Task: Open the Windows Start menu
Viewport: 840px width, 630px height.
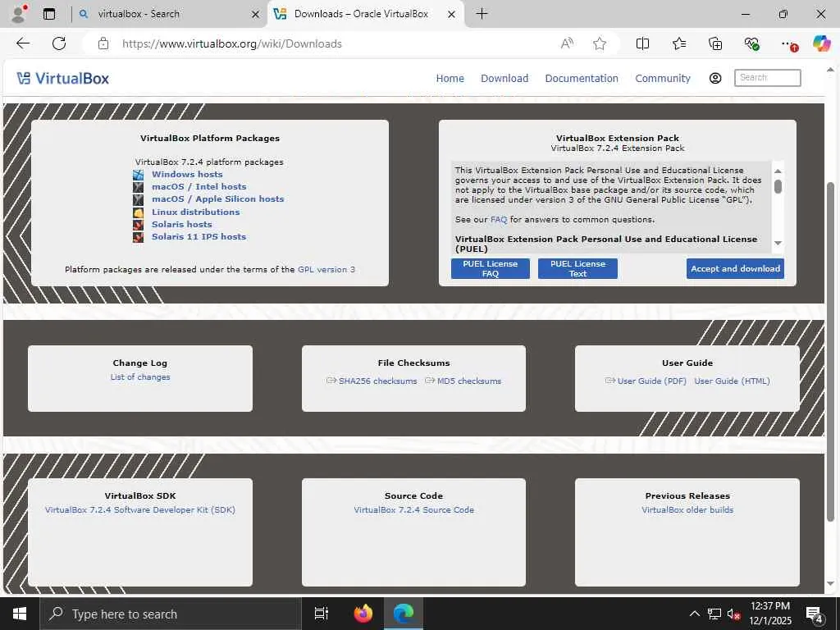Action: tap(20, 614)
